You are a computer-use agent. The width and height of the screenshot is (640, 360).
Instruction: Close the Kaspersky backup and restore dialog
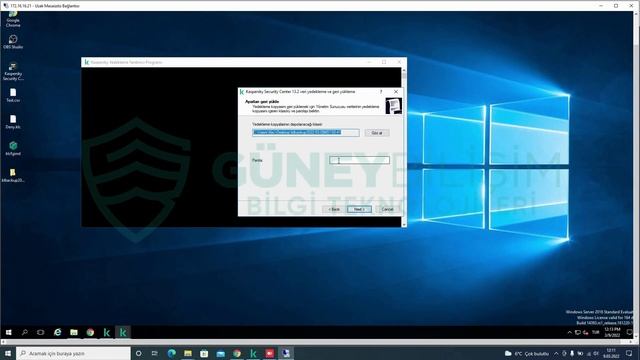pos(396,92)
